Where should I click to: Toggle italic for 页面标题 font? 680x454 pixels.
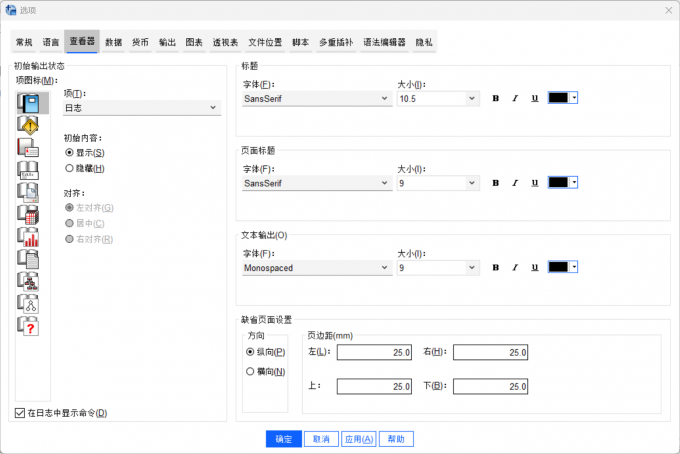(x=515, y=183)
